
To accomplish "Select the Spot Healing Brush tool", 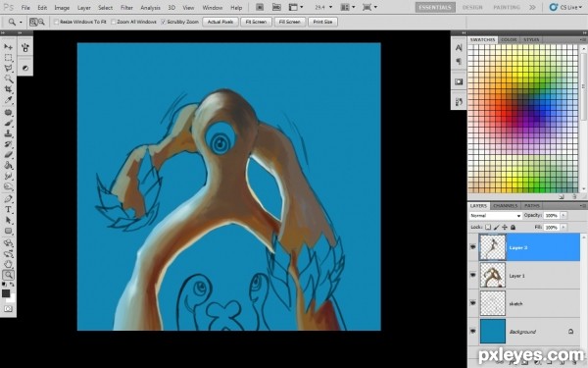I will [8, 113].
